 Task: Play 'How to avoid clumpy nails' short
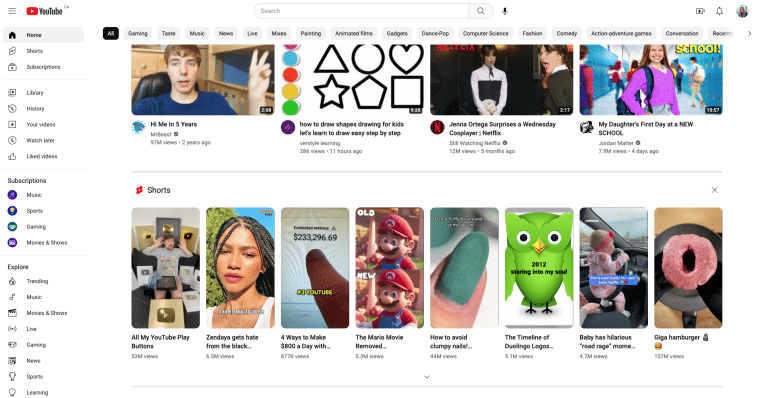pyautogui.click(x=464, y=268)
